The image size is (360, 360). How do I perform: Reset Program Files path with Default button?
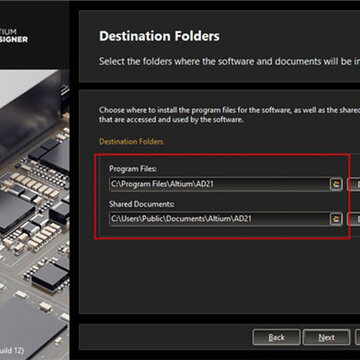click(x=354, y=184)
